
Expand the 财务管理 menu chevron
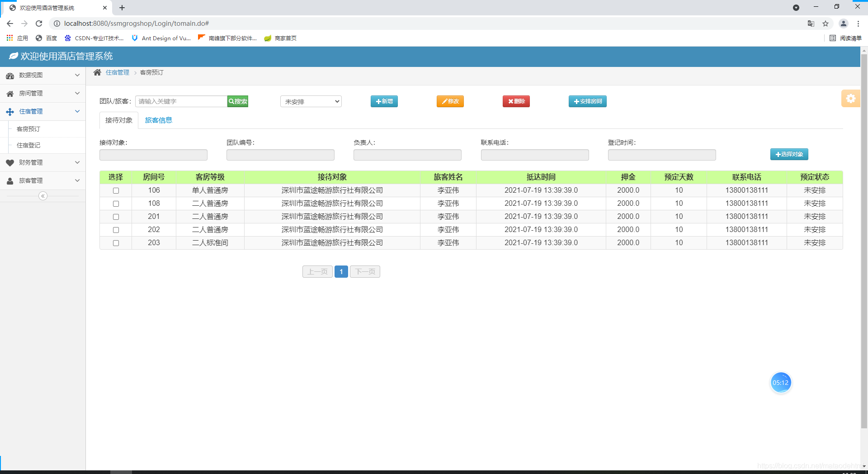click(x=77, y=162)
